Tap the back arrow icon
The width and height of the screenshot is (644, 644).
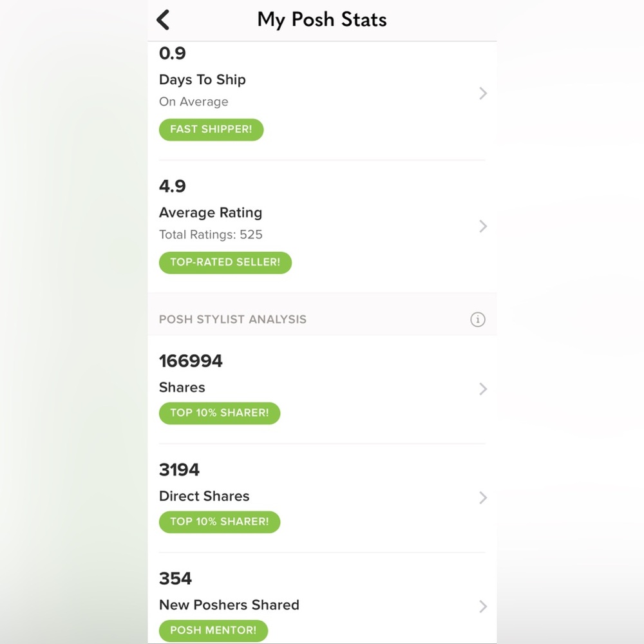164,20
